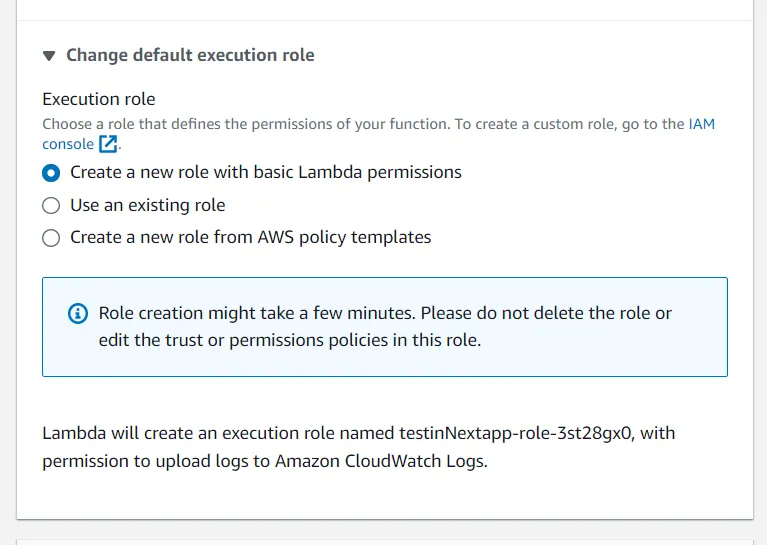Screen dimensions: 767x545
Task: Click the info icon in the blue notice
Action: pyautogui.click(x=78, y=313)
